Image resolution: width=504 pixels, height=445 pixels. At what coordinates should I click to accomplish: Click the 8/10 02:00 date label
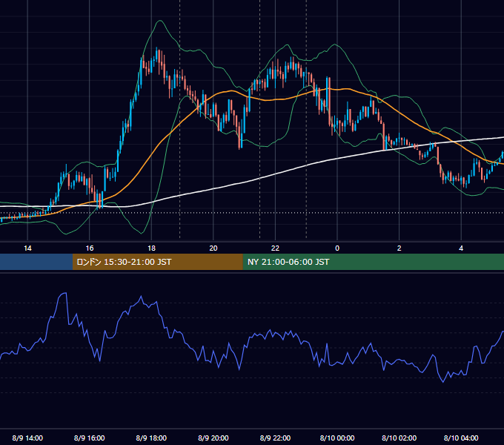pyautogui.click(x=399, y=438)
